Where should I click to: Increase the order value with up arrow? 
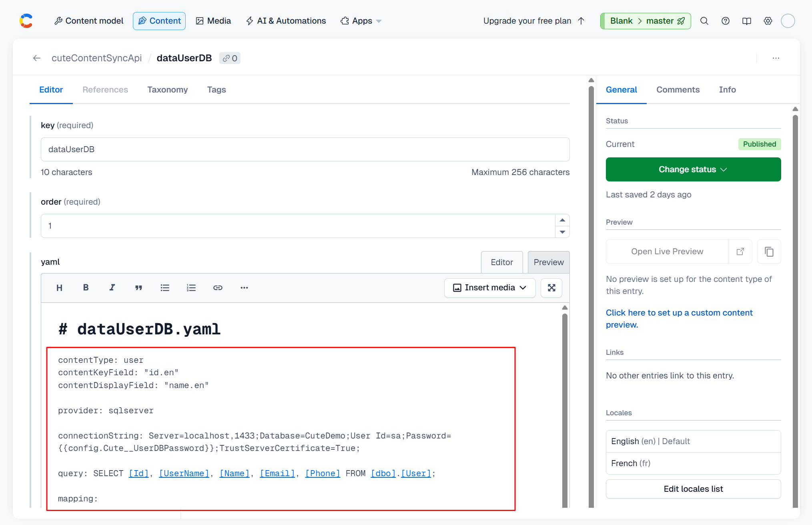tap(562, 220)
